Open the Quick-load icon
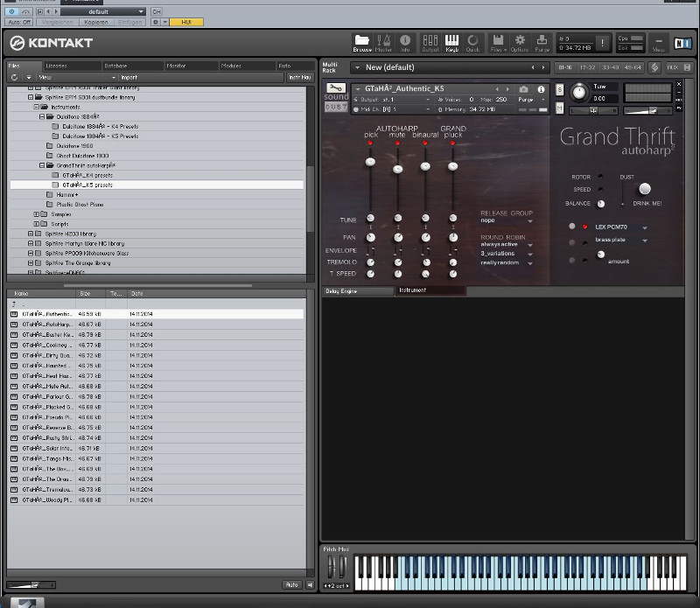The image size is (700, 608). (472, 43)
